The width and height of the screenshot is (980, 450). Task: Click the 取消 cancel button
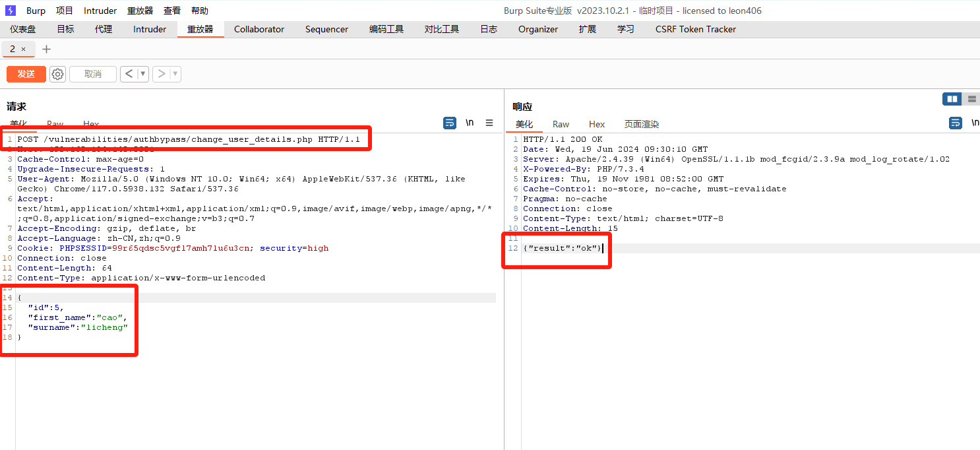click(93, 74)
